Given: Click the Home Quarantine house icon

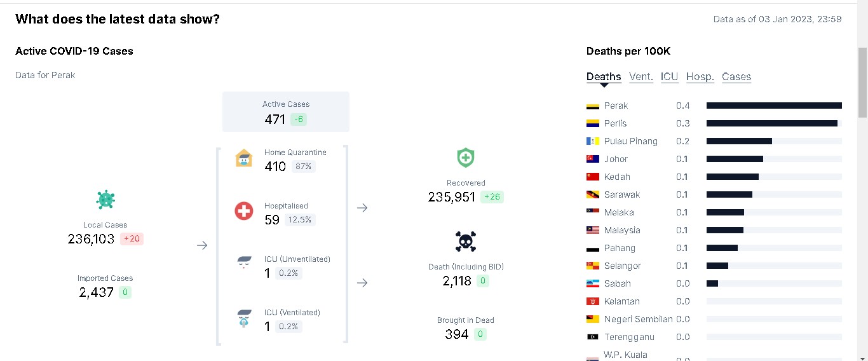Looking at the screenshot, I should pyautogui.click(x=244, y=158).
